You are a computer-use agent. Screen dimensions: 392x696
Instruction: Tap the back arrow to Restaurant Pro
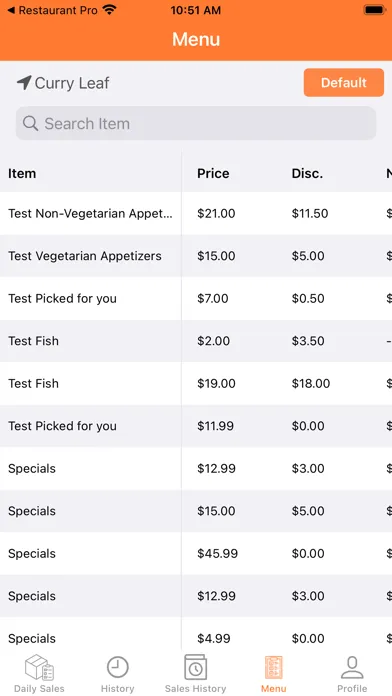pos(11,10)
